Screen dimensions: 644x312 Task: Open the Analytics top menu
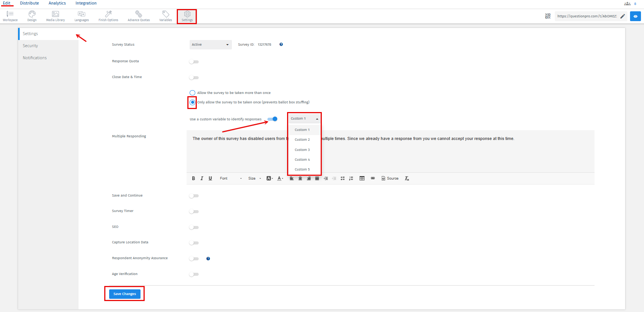pos(57,3)
